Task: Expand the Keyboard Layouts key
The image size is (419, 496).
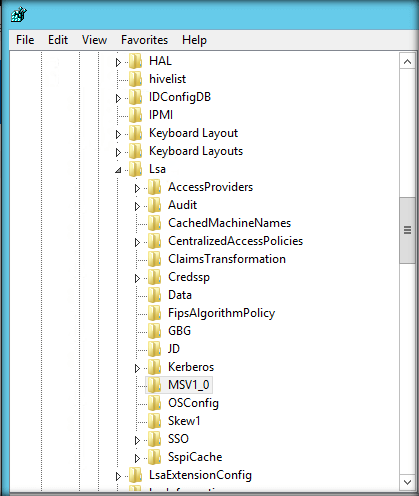Action: click(118, 152)
